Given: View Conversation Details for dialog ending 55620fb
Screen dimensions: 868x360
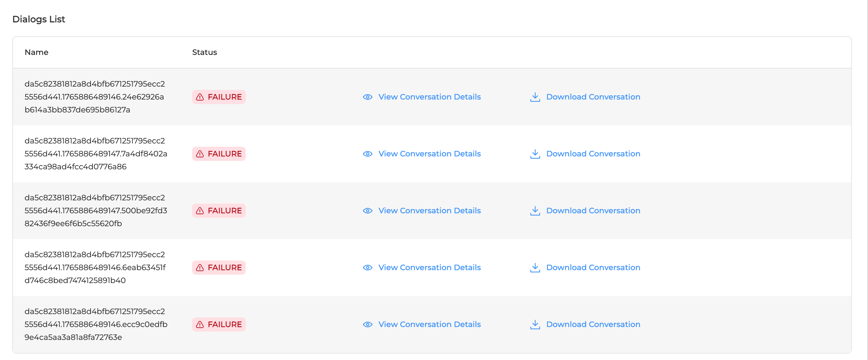Looking at the screenshot, I should pyautogui.click(x=429, y=211).
